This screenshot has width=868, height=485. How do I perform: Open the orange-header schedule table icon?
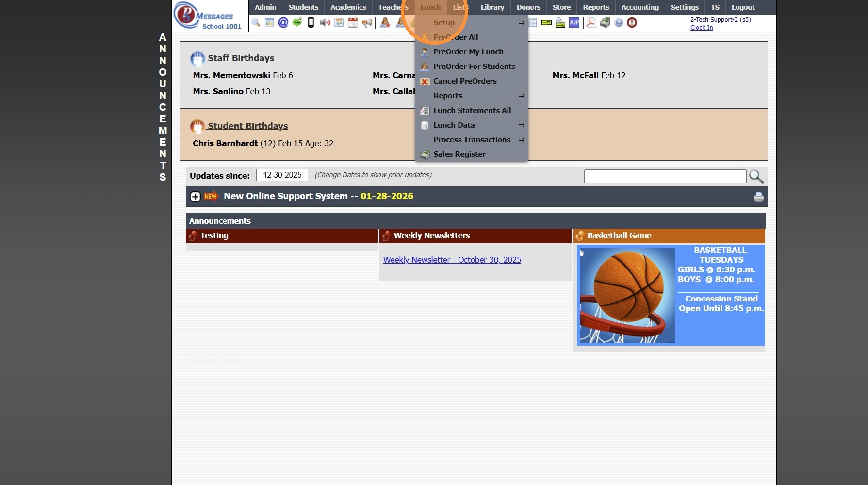[339, 23]
